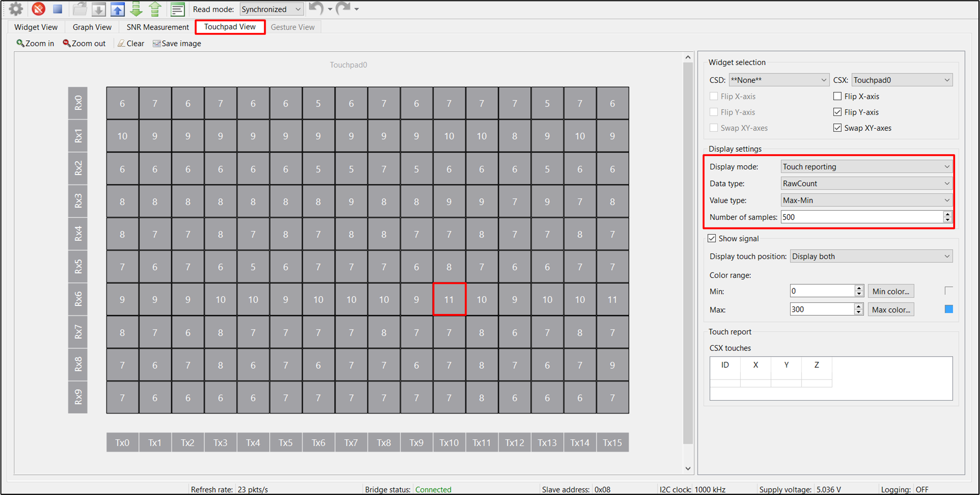Click the Number of samples input field
The height and width of the screenshot is (495, 980).
tap(864, 217)
